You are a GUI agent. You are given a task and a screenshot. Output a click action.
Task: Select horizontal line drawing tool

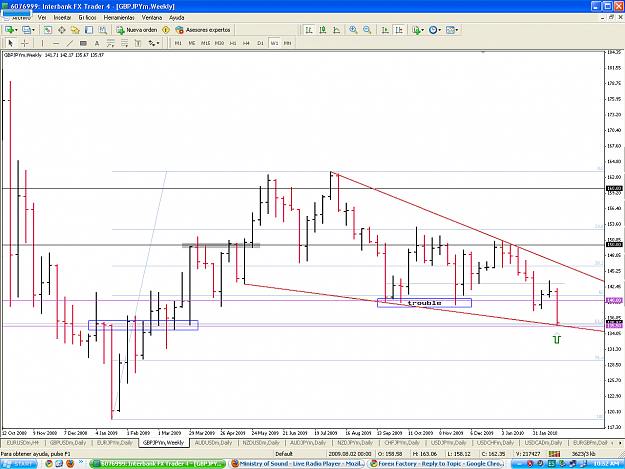click(56, 43)
